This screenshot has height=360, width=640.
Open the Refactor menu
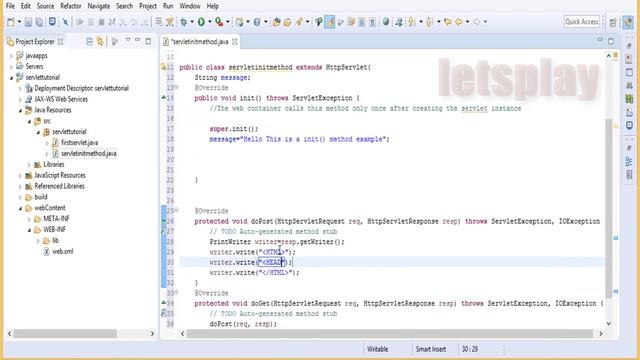coord(71,6)
